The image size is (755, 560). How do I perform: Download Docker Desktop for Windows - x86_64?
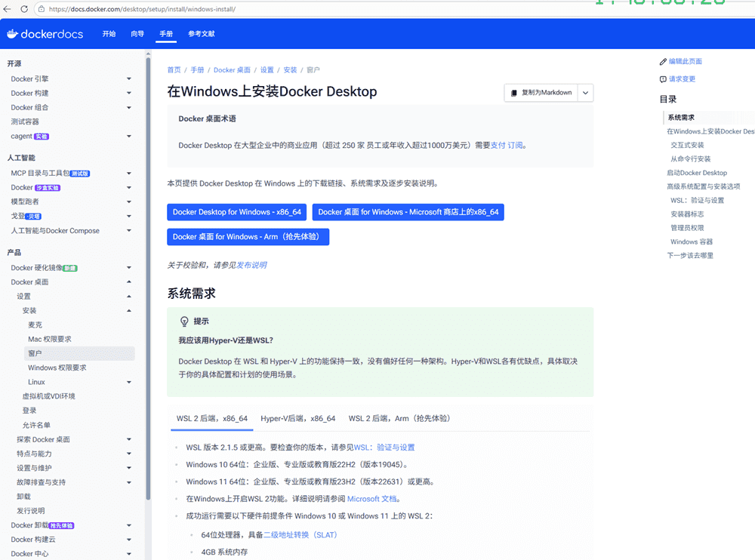tap(236, 212)
